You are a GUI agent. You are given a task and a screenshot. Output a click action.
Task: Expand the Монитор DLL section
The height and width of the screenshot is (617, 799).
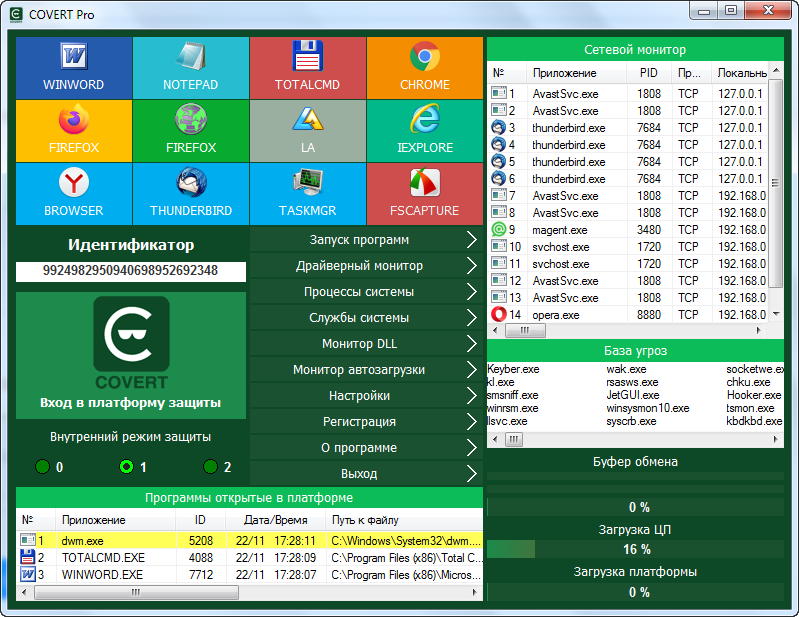366,344
